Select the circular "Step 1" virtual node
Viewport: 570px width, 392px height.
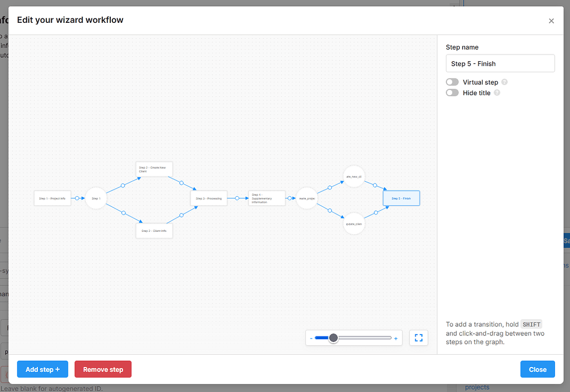tap(96, 198)
